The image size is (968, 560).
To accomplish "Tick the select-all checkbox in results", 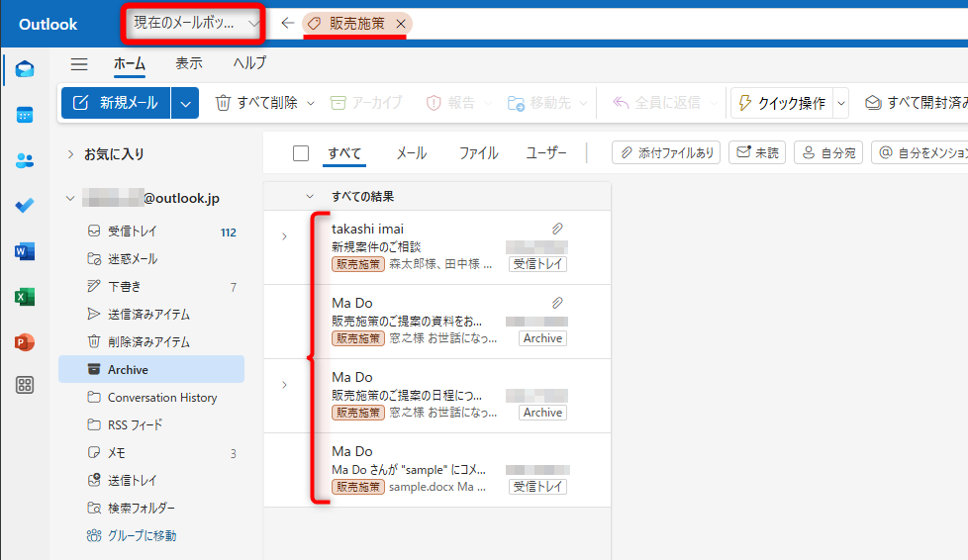I will pos(301,153).
